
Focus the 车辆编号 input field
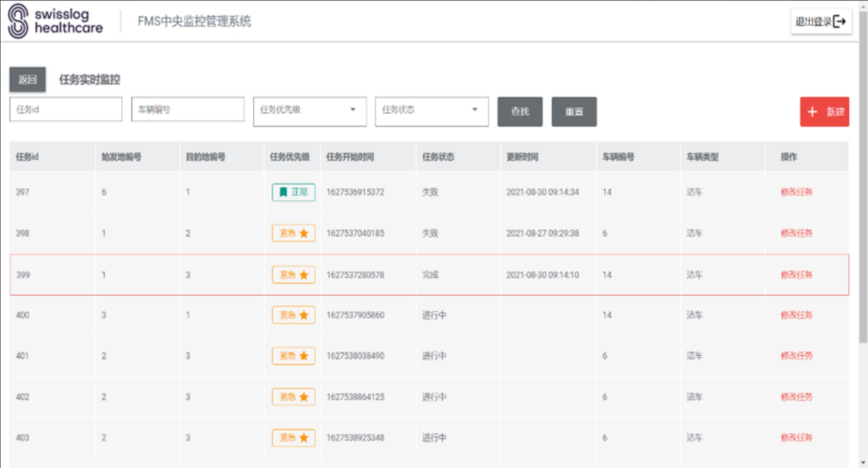(x=188, y=110)
